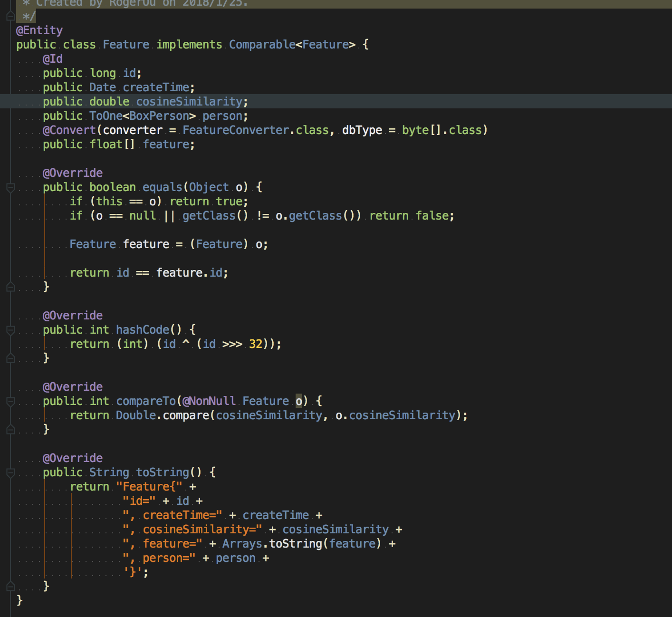Click final closing brace of class
Viewport: 672px width, 617px height.
pos(19,601)
